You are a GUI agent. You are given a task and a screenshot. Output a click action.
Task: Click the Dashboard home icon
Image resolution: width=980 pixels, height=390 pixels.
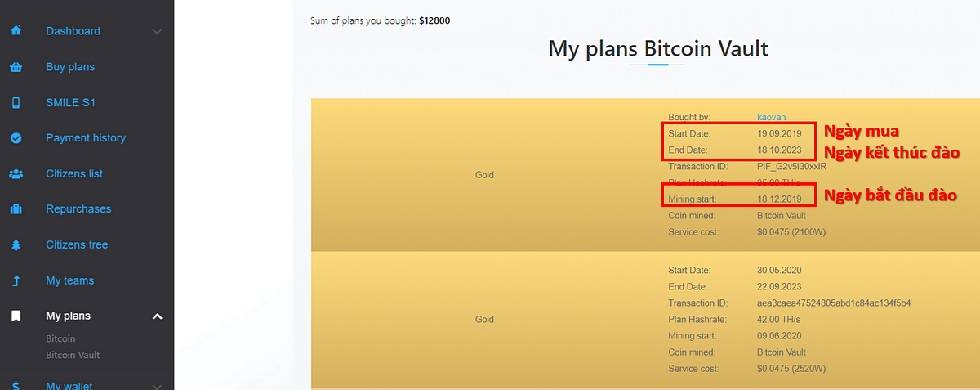pyautogui.click(x=16, y=31)
